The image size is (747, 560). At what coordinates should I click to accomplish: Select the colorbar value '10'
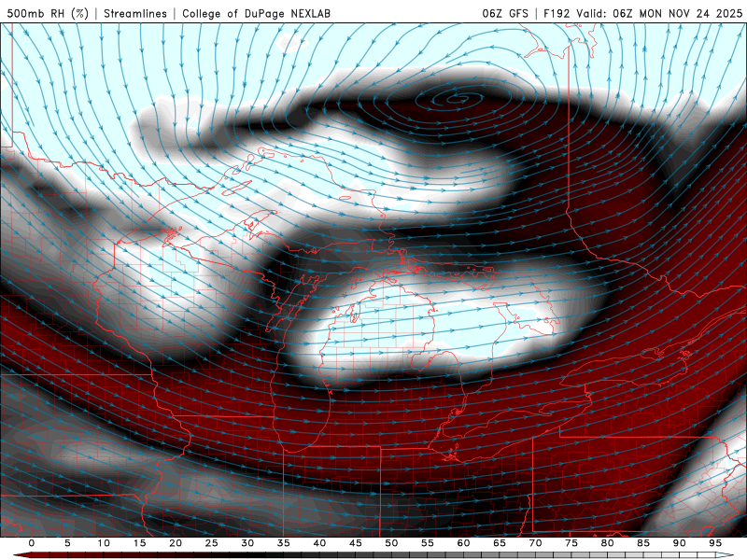coord(104,543)
